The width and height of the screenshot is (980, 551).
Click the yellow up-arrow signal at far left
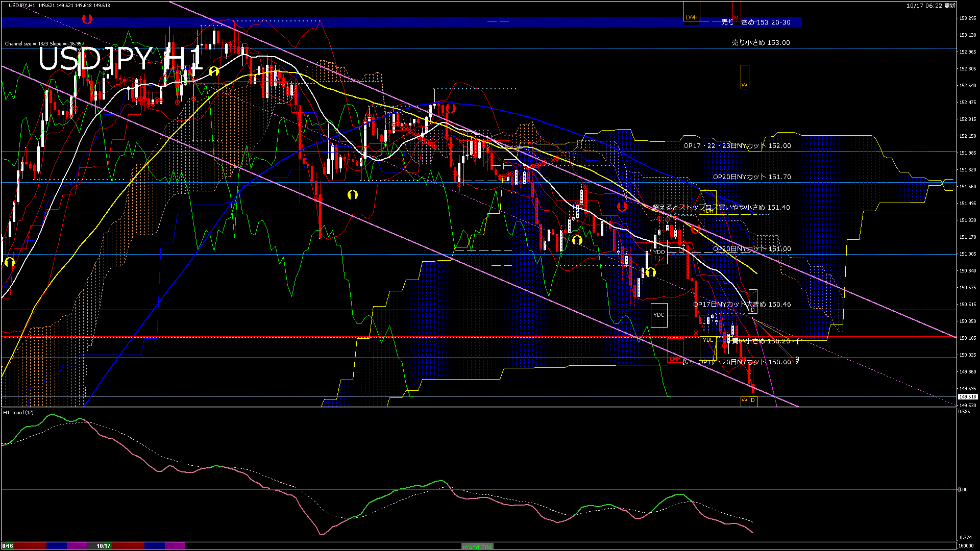(9, 262)
